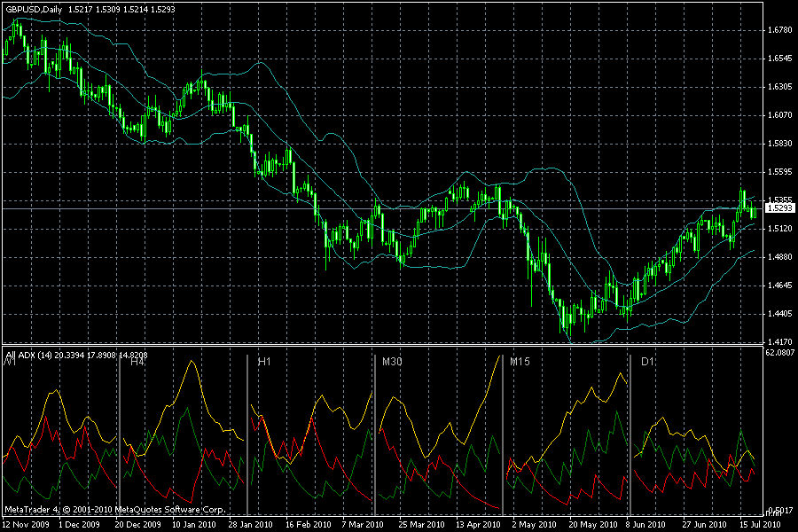Image resolution: width=798 pixels, height=532 pixels.
Task: Click the 1.4170 price axis label
Action: tap(780, 342)
